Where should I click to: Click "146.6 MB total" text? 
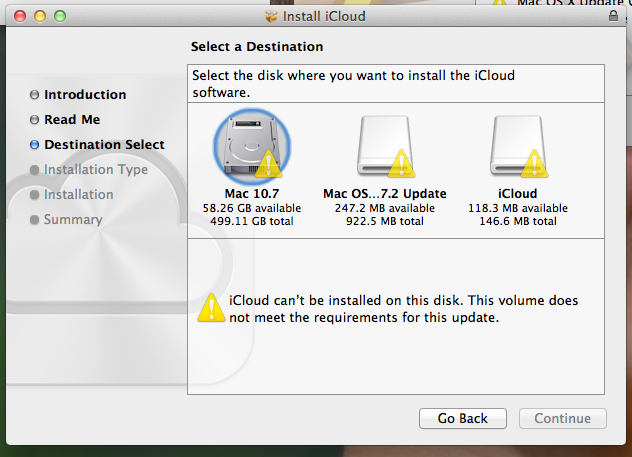tap(518, 221)
